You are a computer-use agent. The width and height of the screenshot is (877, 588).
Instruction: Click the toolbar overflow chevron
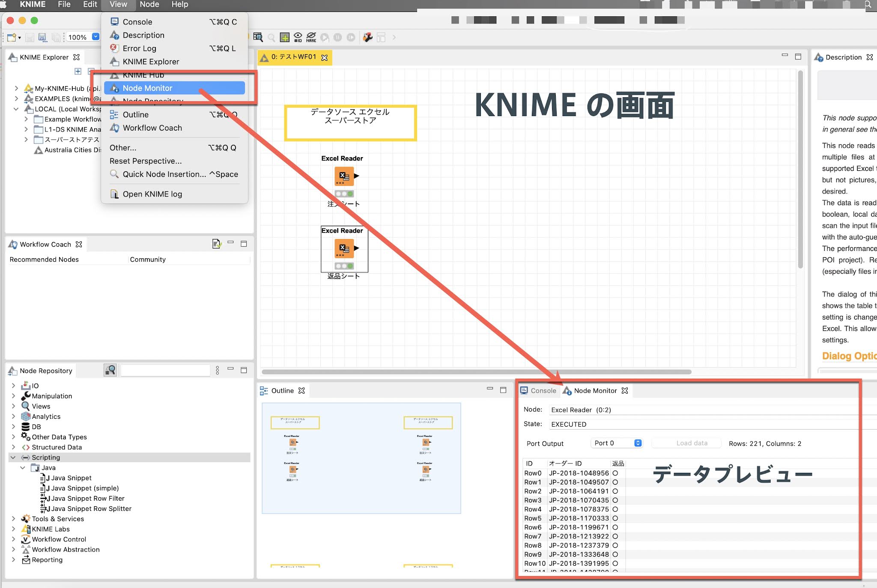point(394,37)
